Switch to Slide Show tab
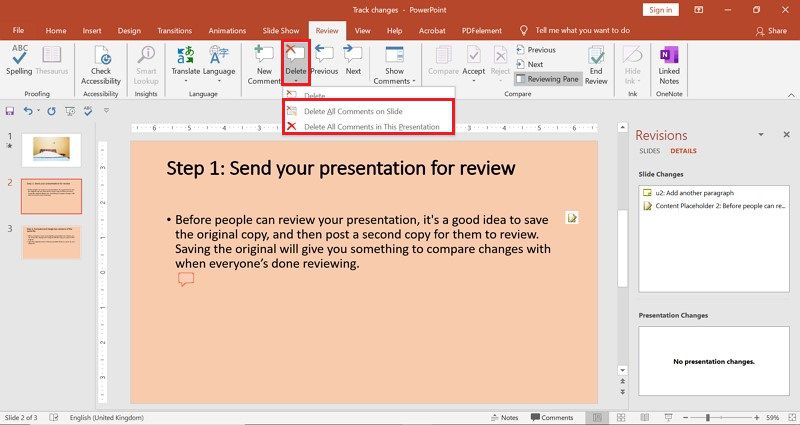This screenshot has height=425, width=800. pos(281,31)
